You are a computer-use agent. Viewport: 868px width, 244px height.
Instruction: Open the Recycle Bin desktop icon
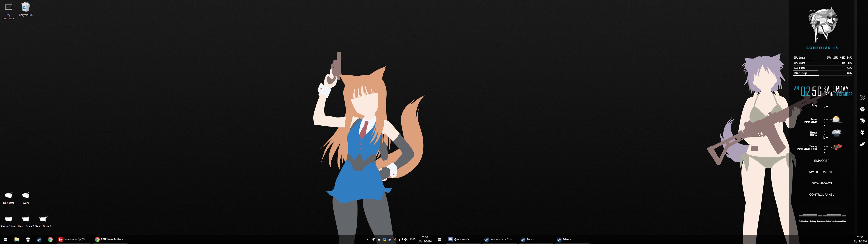click(26, 9)
